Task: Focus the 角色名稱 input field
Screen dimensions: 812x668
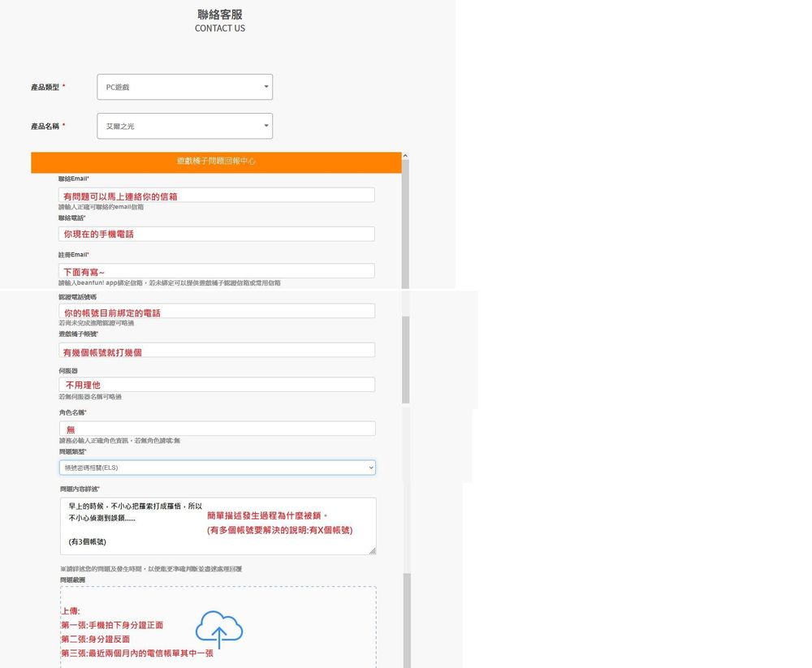Action: (217, 429)
